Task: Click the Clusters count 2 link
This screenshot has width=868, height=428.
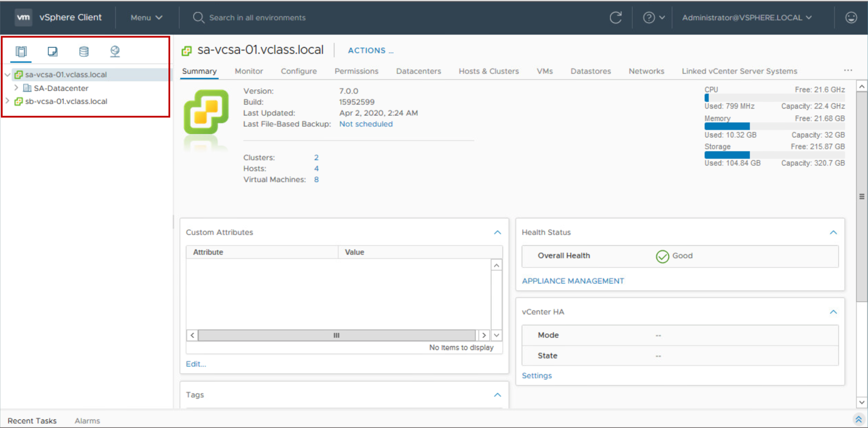Action: pyautogui.click(x=316, y=158)
